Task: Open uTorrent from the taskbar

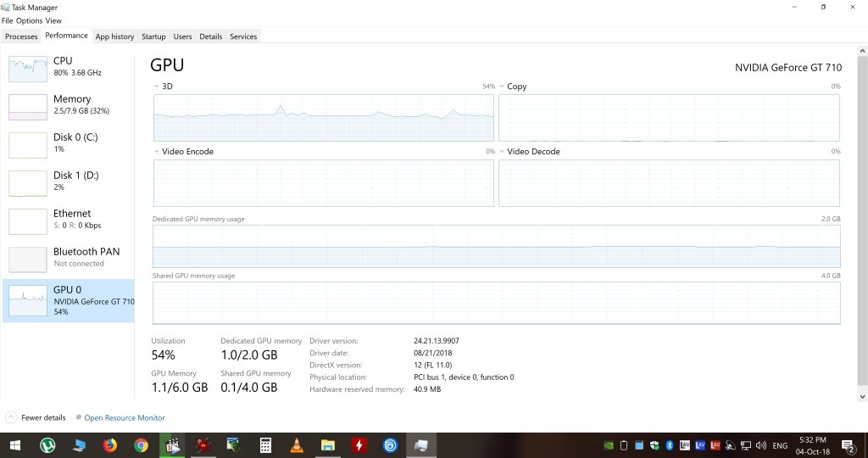Action: tap(47, 445)
